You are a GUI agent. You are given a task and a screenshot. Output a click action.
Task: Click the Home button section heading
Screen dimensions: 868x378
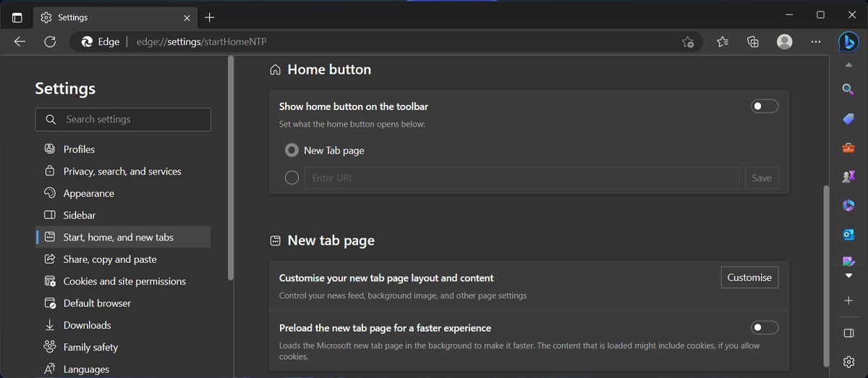click(x=329, y=70)
